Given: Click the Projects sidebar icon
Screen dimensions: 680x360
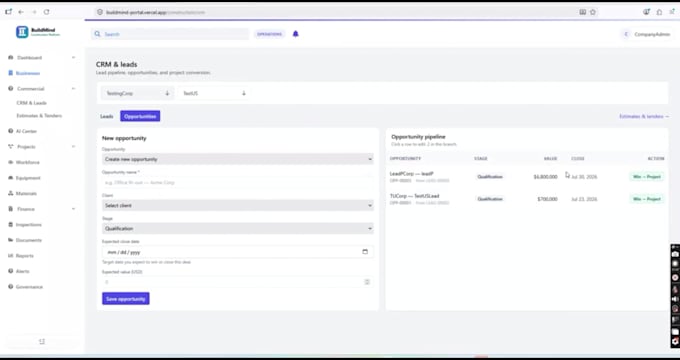Looking at the screenshot, I should tap(11, 147).
